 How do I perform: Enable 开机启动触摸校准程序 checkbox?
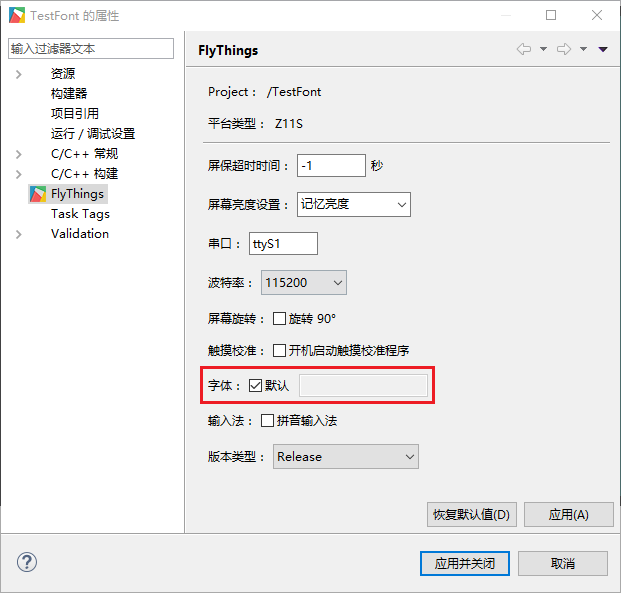click(x=279, y=351)
